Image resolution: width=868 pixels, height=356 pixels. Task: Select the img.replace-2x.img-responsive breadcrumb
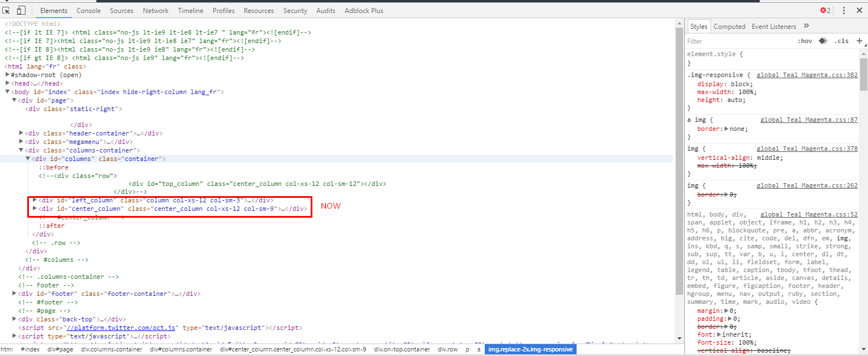[531, 350]
